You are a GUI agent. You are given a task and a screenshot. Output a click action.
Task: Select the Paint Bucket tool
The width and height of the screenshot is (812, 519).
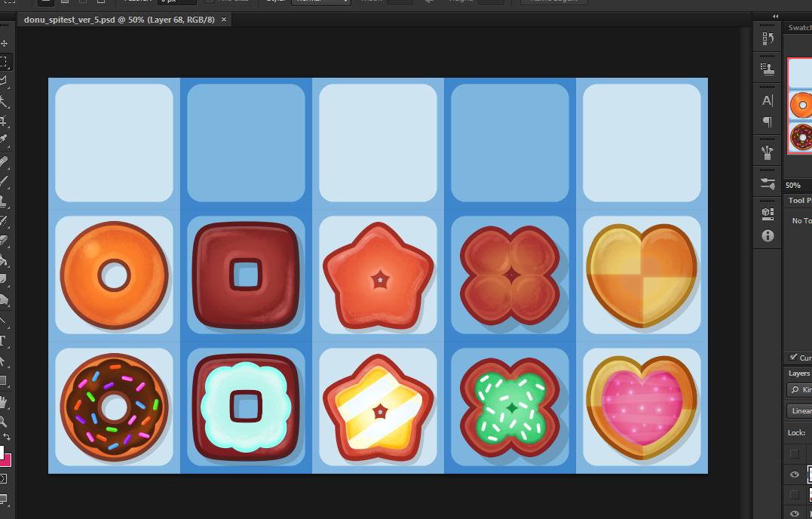[x=4, y=259]
